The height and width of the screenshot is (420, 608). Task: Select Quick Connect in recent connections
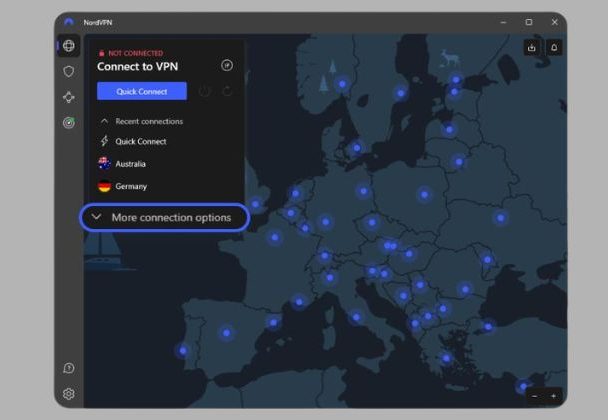click(x=141, y=142)
